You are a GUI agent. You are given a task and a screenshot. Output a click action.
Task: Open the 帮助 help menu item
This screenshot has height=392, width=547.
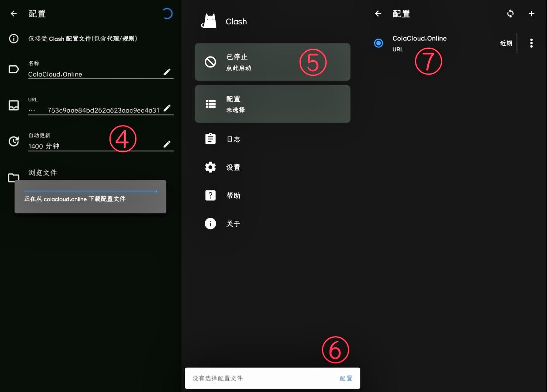[x=233, y=195]
